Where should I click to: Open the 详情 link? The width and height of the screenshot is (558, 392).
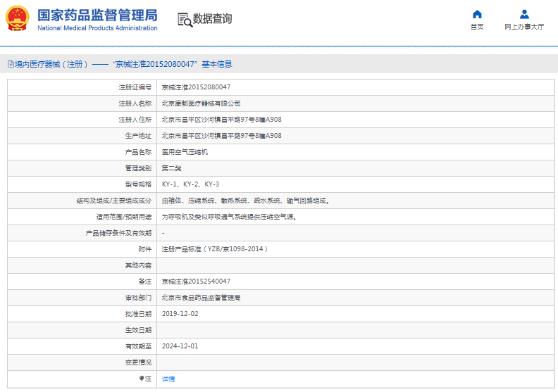(x=168, y=379)
